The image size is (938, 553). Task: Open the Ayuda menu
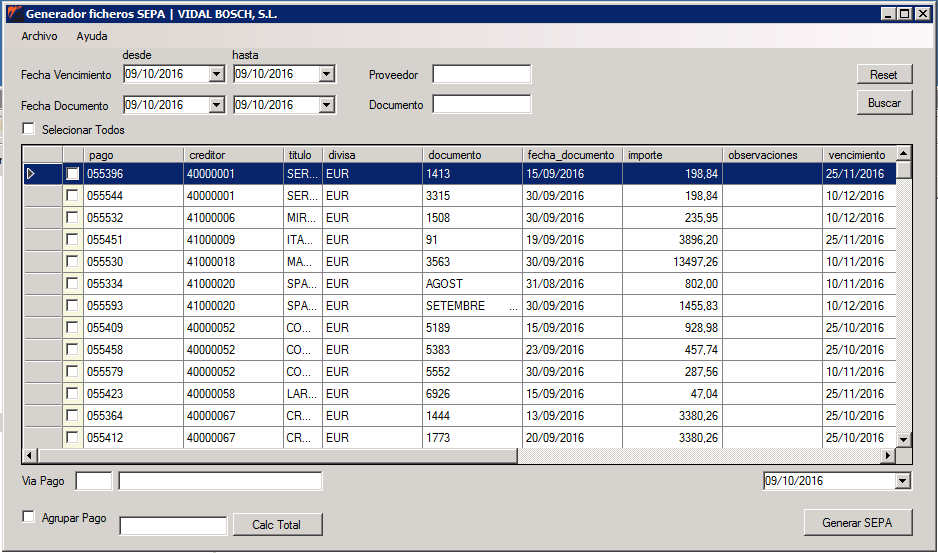[x=92, y=36]
